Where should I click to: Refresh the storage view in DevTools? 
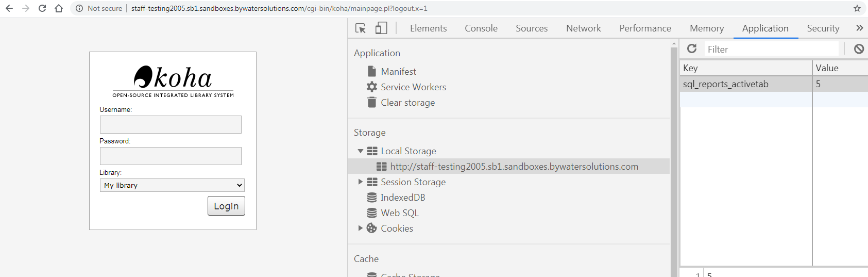692,48
